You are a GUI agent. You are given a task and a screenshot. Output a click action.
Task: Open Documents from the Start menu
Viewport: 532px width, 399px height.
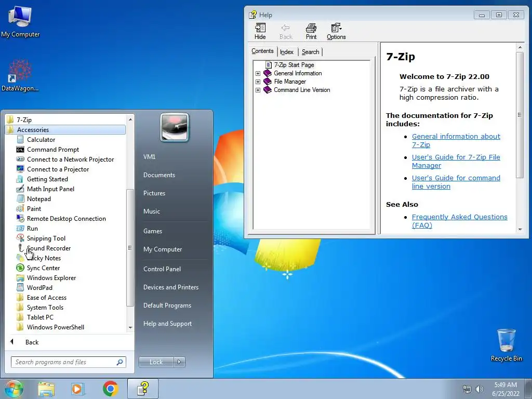tap(159, 175)
